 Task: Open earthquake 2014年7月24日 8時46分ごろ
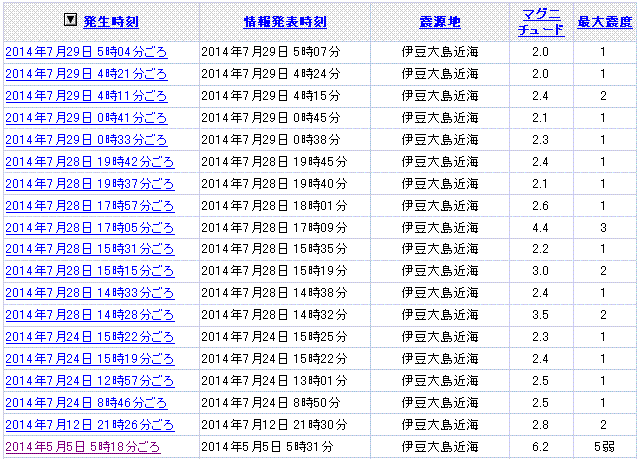pos(86,403)
